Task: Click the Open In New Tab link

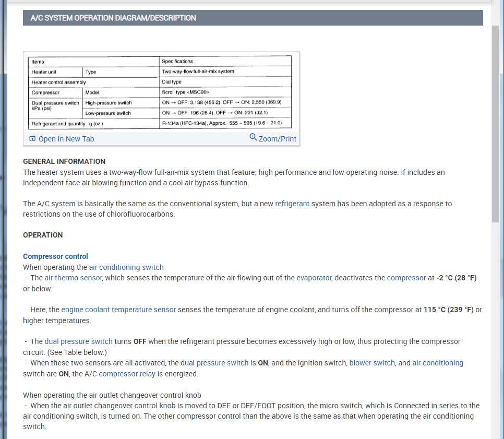Action: (x=66, y=139)
